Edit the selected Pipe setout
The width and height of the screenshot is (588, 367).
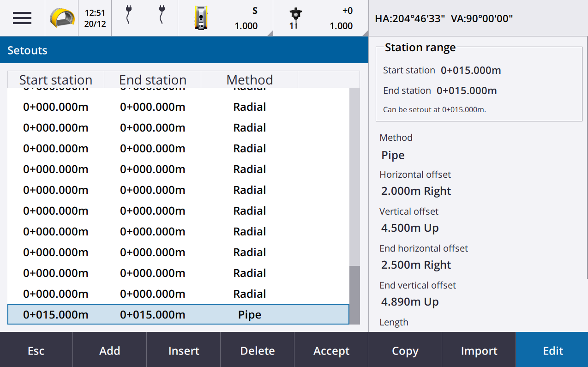coord(552,351)
